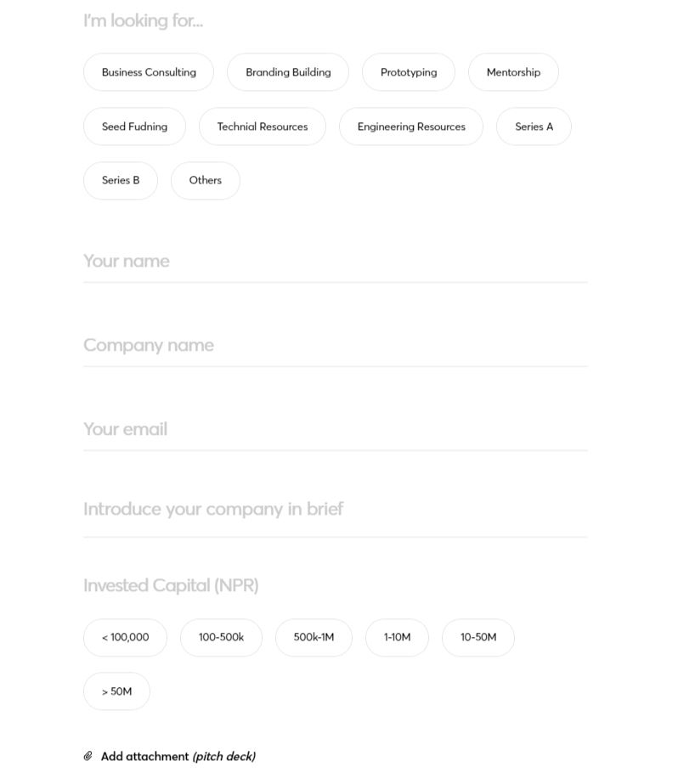
Task: Choose the Technial Resources chip
Action: tap(263, 127)
